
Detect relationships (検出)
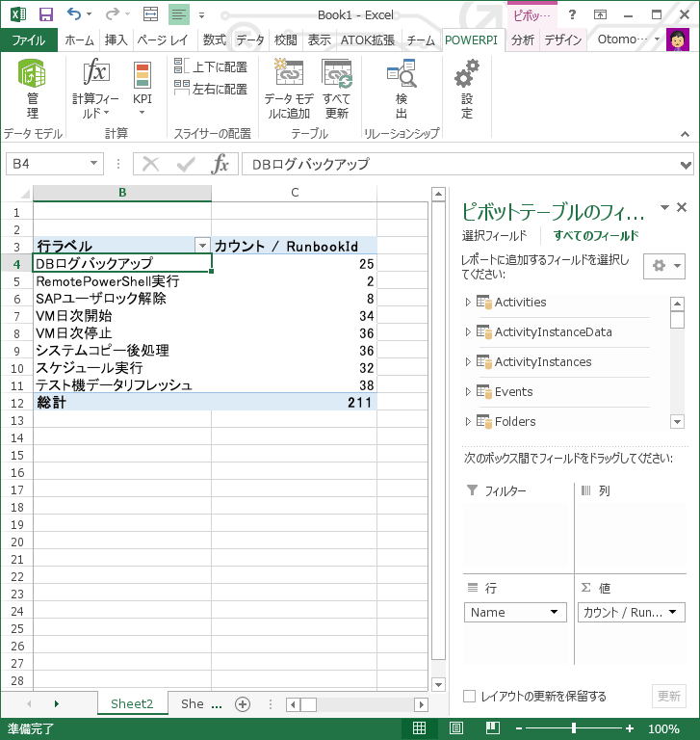(402, 89)
